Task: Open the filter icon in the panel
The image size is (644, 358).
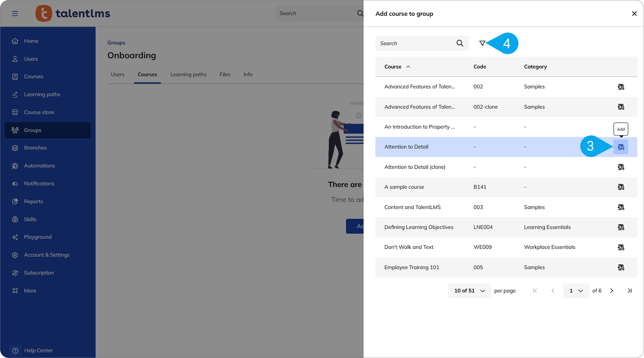Action: (x=482, y=43)
